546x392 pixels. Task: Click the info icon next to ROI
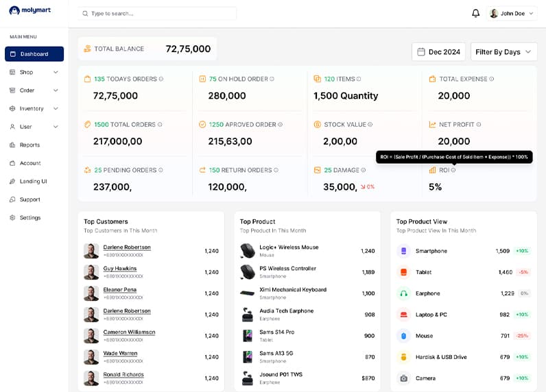453,170
